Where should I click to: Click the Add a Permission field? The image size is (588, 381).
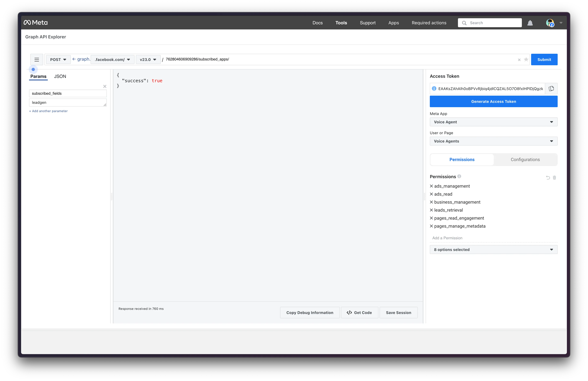pyautogui.click(x=493, y=238)
